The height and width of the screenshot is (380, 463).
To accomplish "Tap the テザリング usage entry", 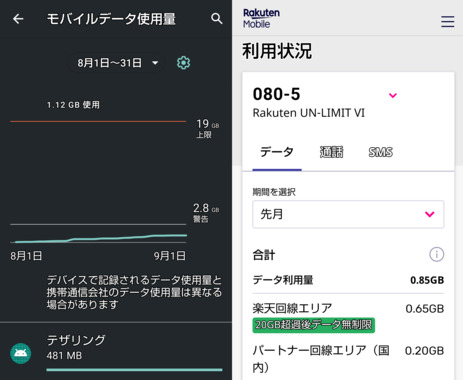I will [x=116, y=352].
